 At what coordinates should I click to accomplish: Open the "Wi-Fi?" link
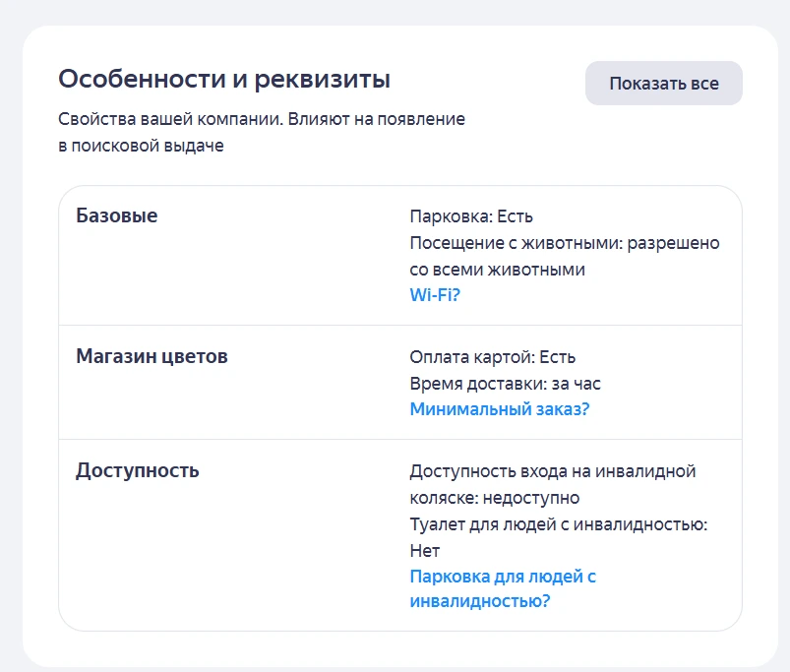click(435, 295)
